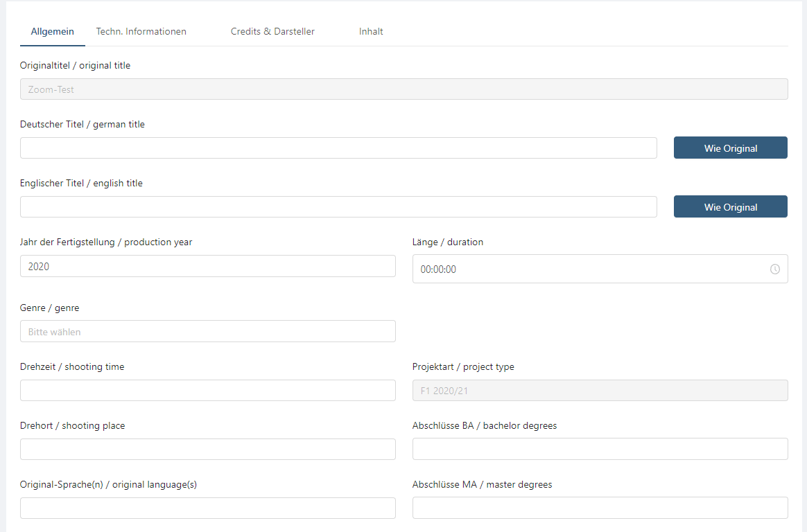The width and height of the screenshot is (807, 532).
Task: Focus the Englischer Titel input field
Action: point(338,207)
